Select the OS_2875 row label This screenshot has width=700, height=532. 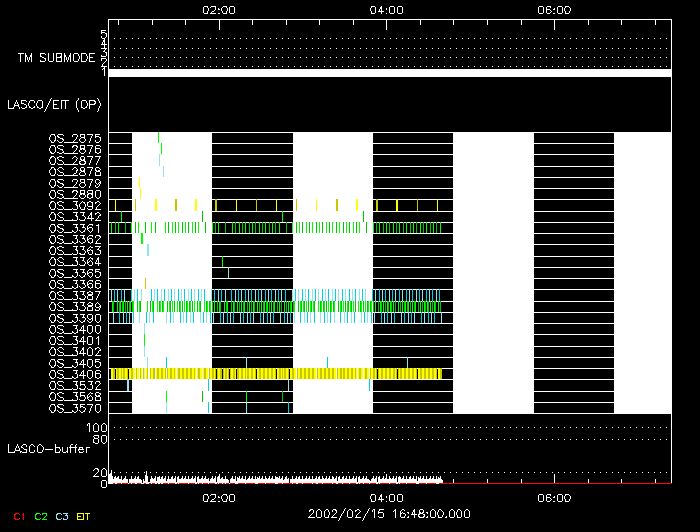click(75, 138)
